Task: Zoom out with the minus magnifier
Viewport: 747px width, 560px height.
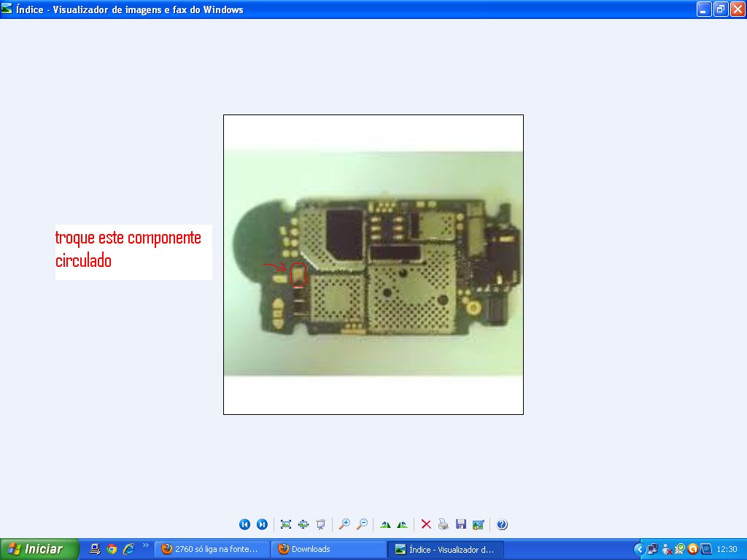Action: pos(362,524)
